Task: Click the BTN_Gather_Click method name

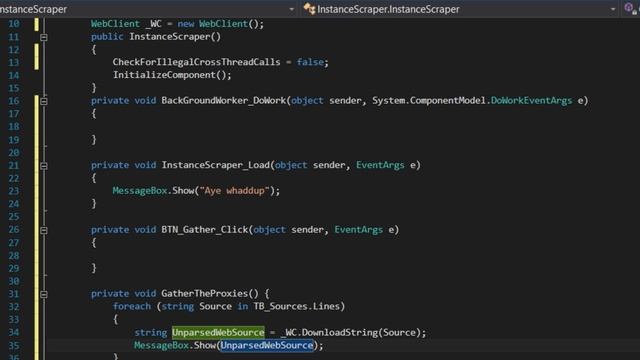Action: click(204, 229)
